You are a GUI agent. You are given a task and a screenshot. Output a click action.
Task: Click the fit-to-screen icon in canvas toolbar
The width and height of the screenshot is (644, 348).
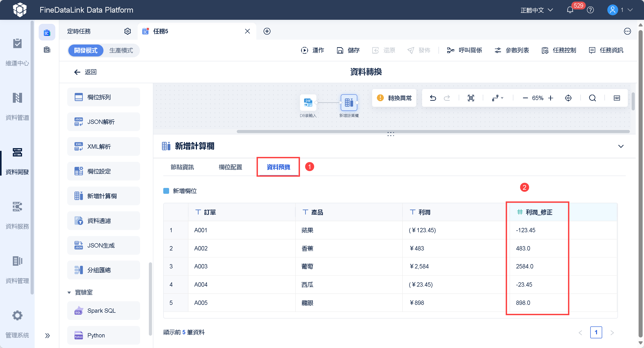[x=471, y=98]
